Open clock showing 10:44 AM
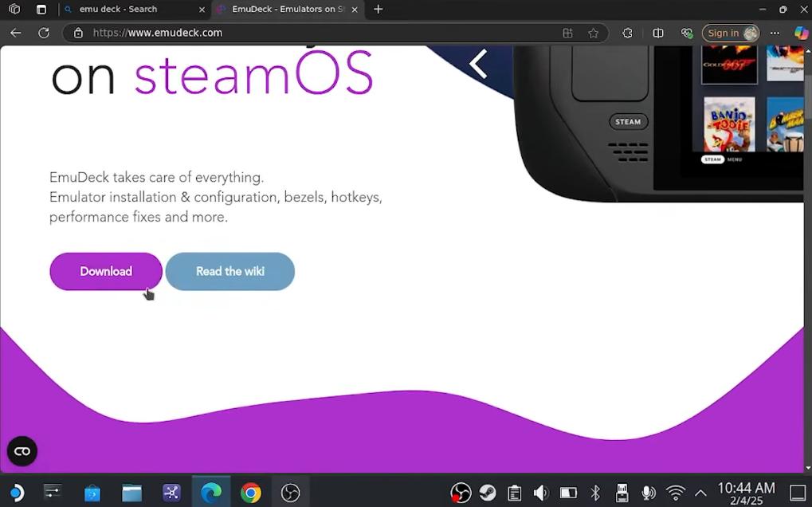Screen dimensions: 812x507 click(746, 493)
